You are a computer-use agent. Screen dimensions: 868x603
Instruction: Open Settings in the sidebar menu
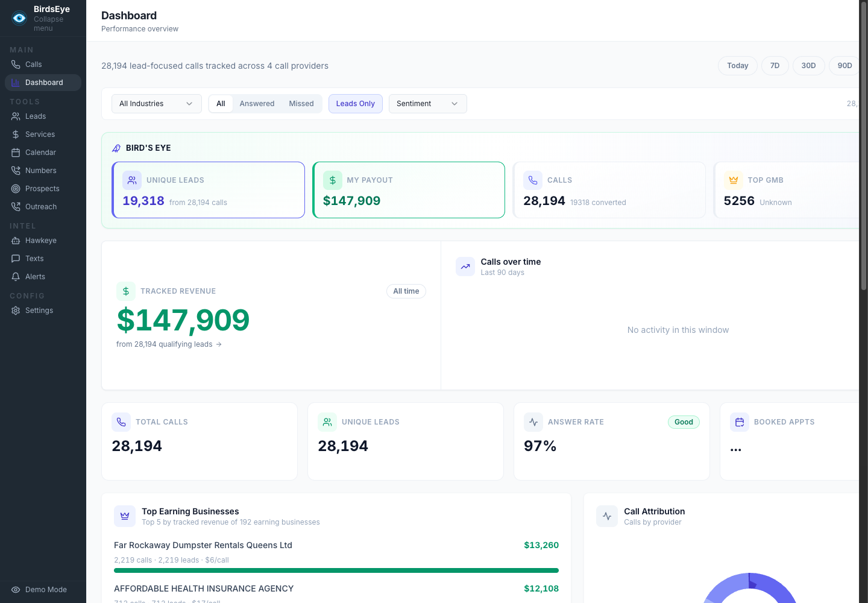point(43,311)
